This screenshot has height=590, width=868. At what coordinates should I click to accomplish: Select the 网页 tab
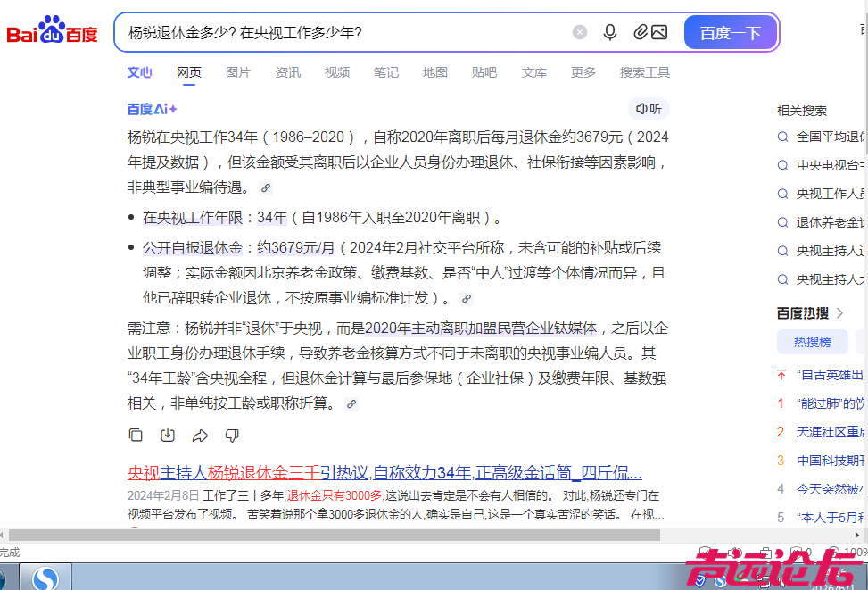189,72
